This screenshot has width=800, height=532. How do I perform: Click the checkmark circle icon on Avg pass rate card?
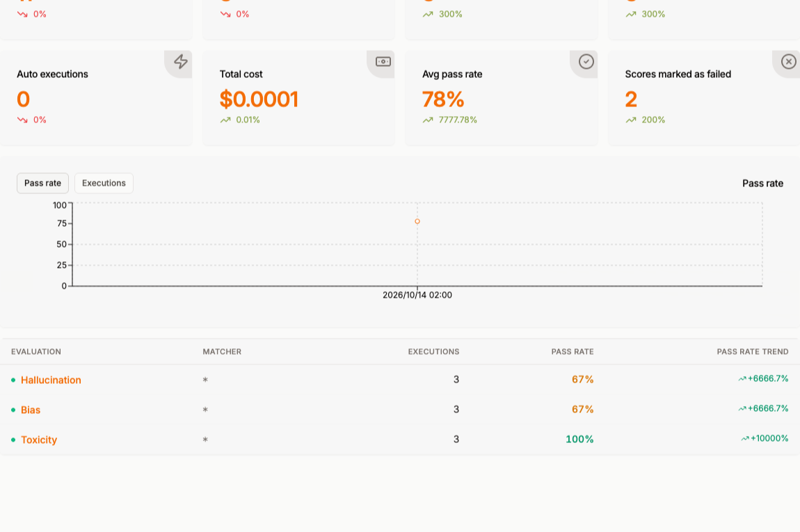(586, 62)
